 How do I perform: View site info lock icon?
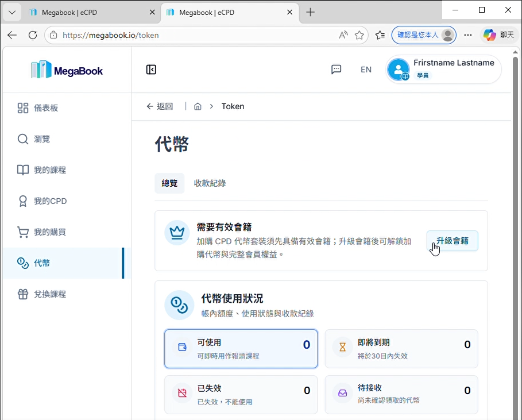(x=53, y=35)
